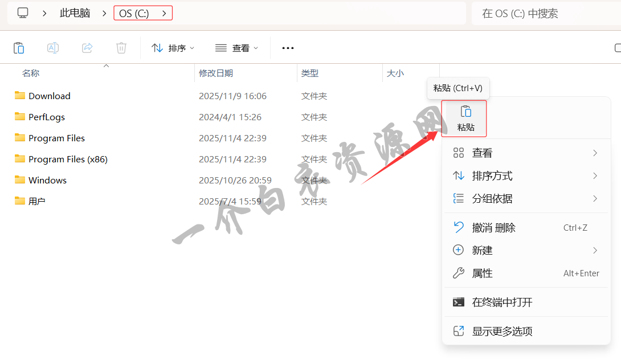The image size is (621, 364).
Task: Open the 查看 view dropdown in toolbar
Action: click(x=237, y=48)
